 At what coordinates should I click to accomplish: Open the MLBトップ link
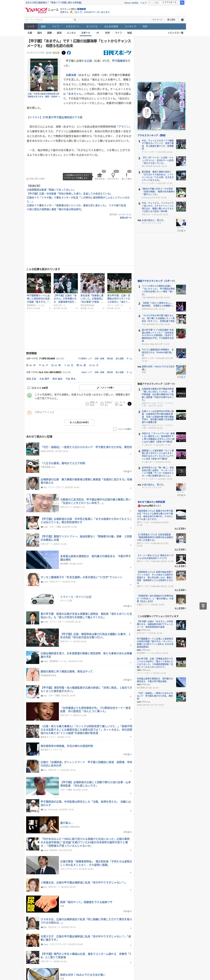click(87, 372)
